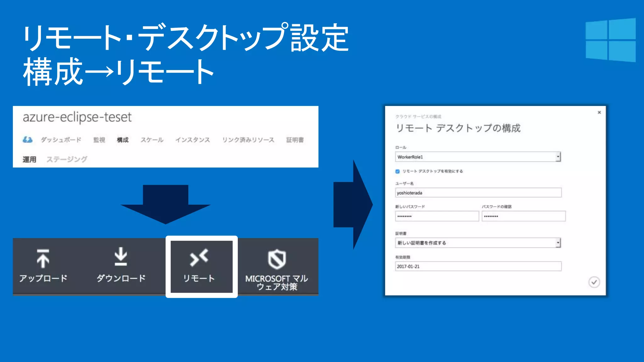Open the certificate (新しい証明書を作成する) dropdown
Viewport: 644px width, 362px height.
coord(558,243)
